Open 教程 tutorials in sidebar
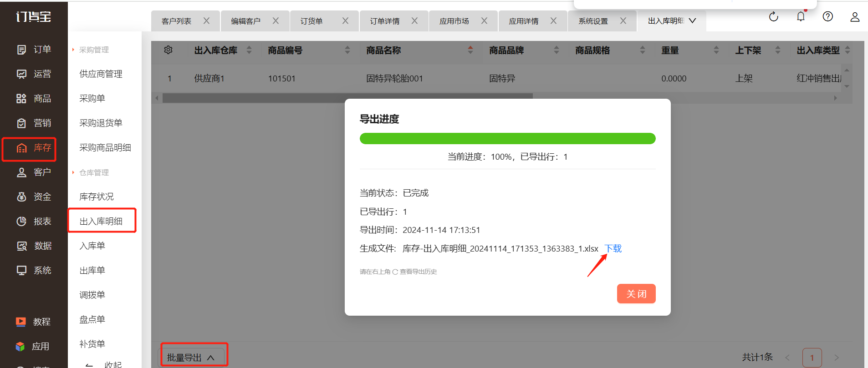The image size is (868, 368). 34,322
